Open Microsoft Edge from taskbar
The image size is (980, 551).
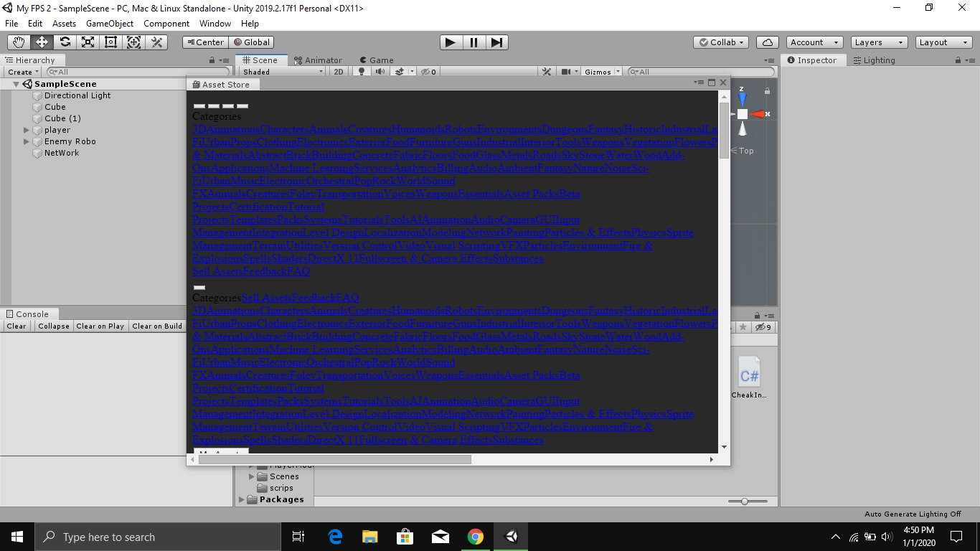(x=335, y=537)
